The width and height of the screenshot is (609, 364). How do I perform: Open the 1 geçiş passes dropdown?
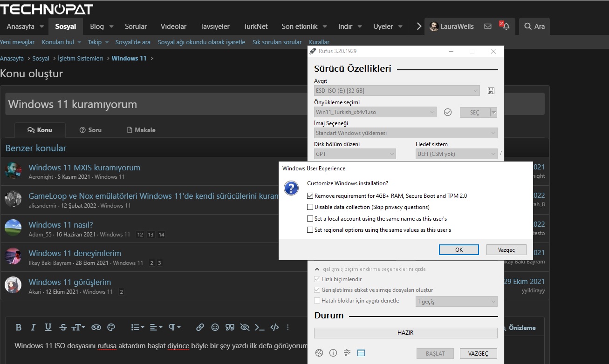tap(457, 302)
